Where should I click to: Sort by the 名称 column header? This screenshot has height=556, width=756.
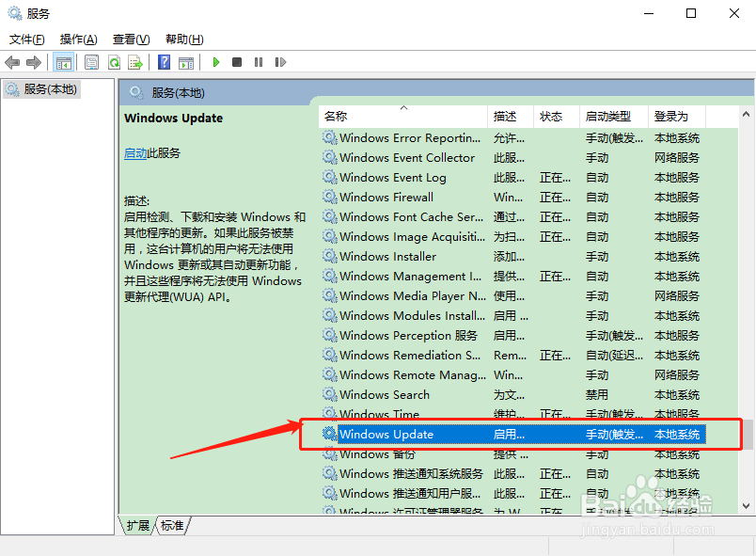(x=403, y=117)
